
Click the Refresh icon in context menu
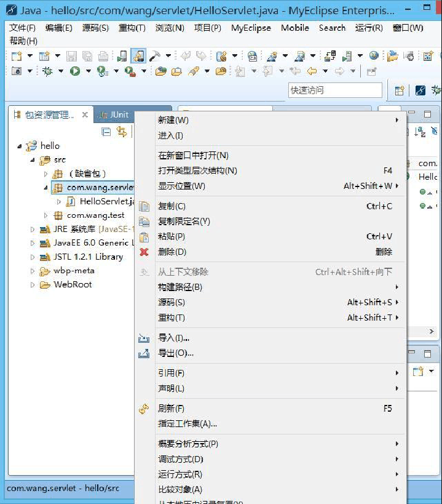pos(144,409)
